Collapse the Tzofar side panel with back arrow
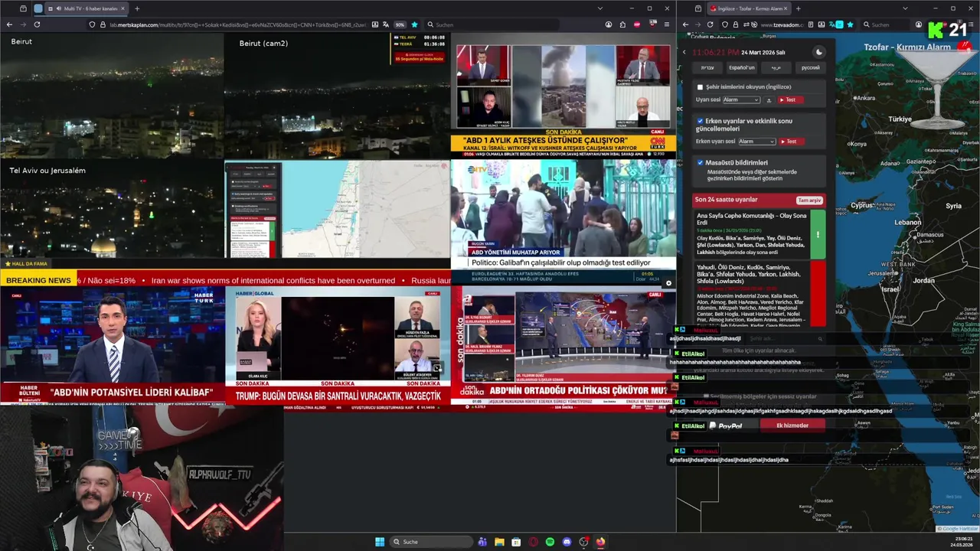Screen dimensions: 980x551 coord(684,52)
